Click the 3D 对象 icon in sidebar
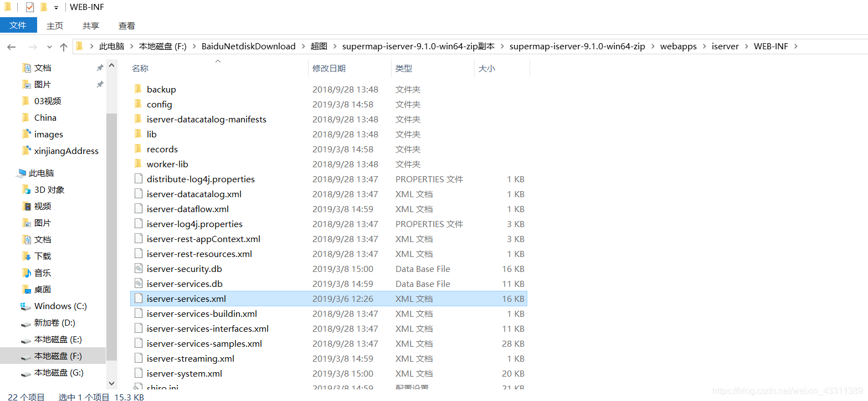The image size is (868, 401). 26,189
